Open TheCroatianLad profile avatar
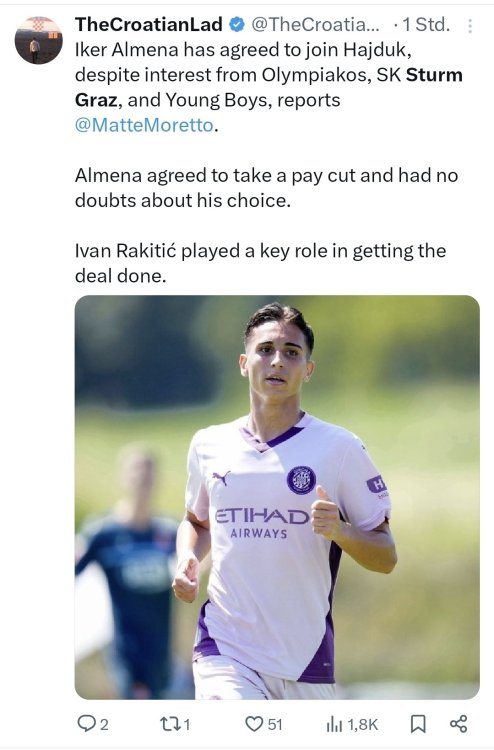 coord(38,40)
